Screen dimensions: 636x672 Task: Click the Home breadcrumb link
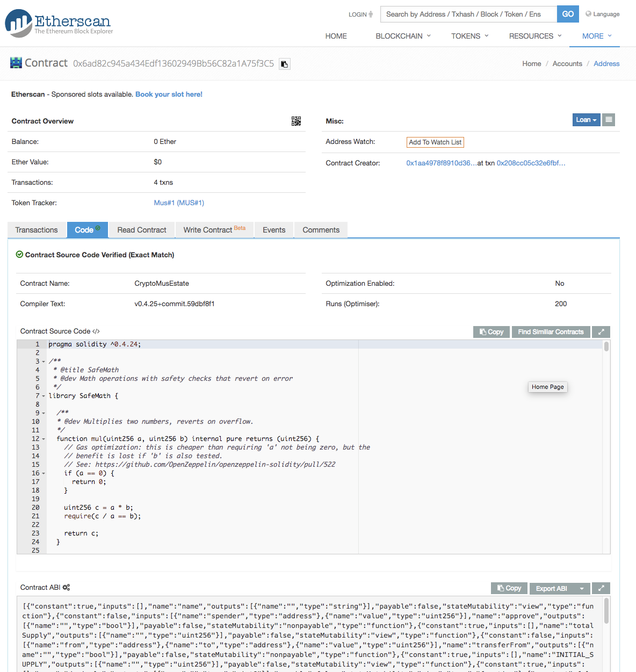[532, 63]
